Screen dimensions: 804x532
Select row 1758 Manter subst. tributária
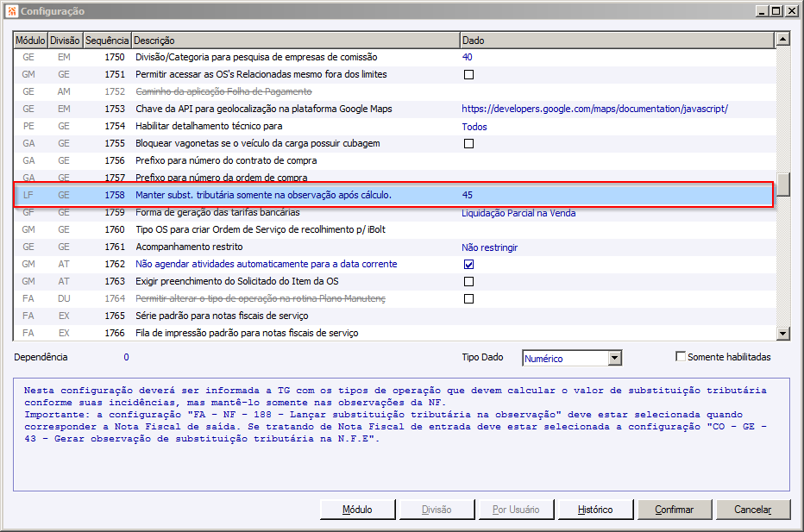click(393, 195)
